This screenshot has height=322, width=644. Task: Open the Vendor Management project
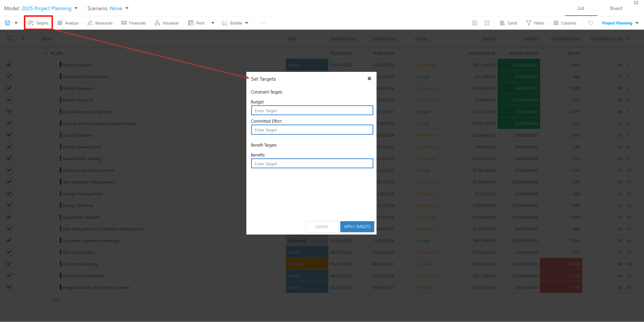(x=82, y=147)
